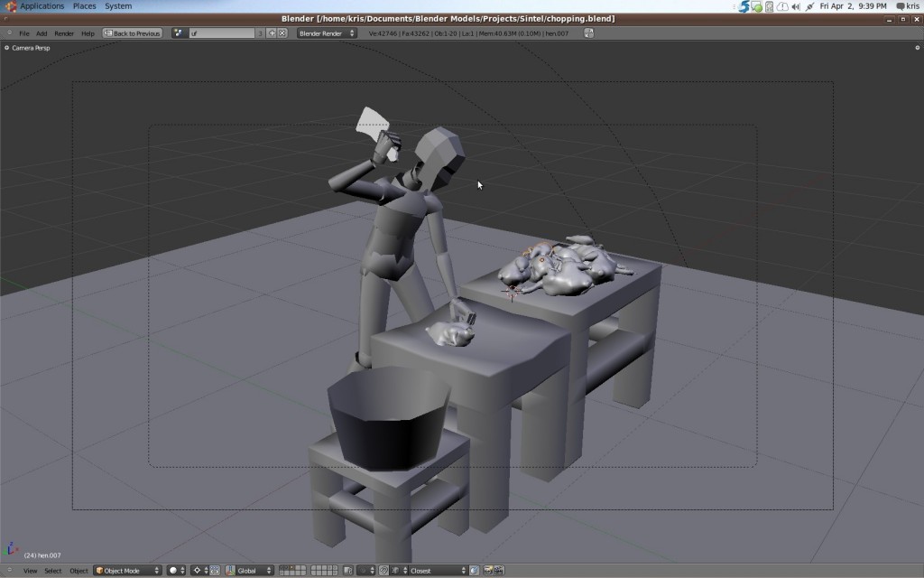Screen dimensions: 924x578
Task: Open the viewport shading sphere icon
Action: pyautogui.click(x=172, y=570)
